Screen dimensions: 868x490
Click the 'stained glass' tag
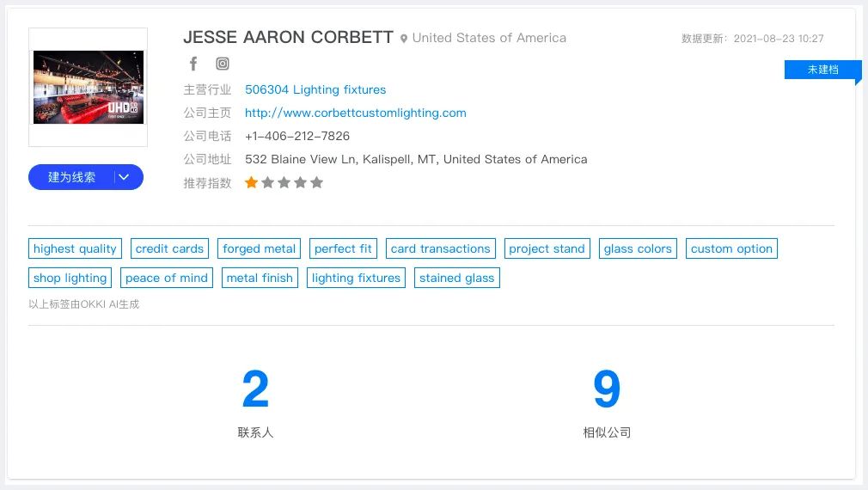click(x=456, y=279)
